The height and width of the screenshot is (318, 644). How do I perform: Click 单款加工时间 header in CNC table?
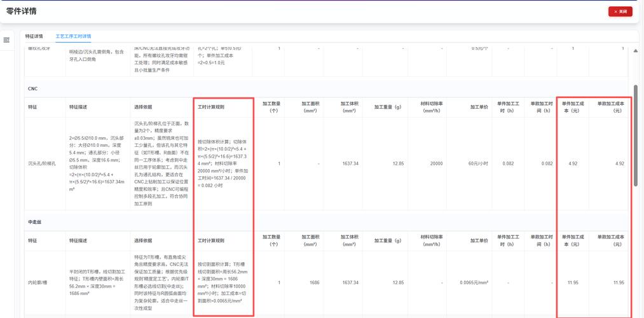click(x=540, y=107)
